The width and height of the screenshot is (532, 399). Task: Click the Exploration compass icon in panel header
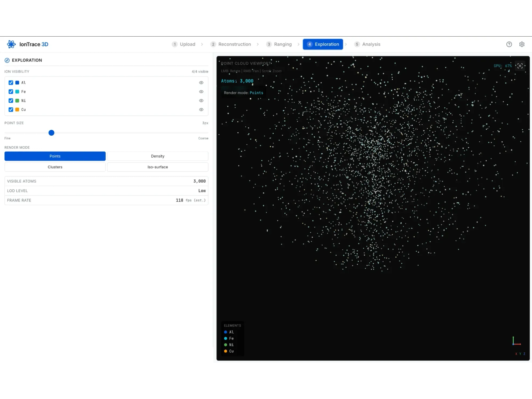[7, 60]
